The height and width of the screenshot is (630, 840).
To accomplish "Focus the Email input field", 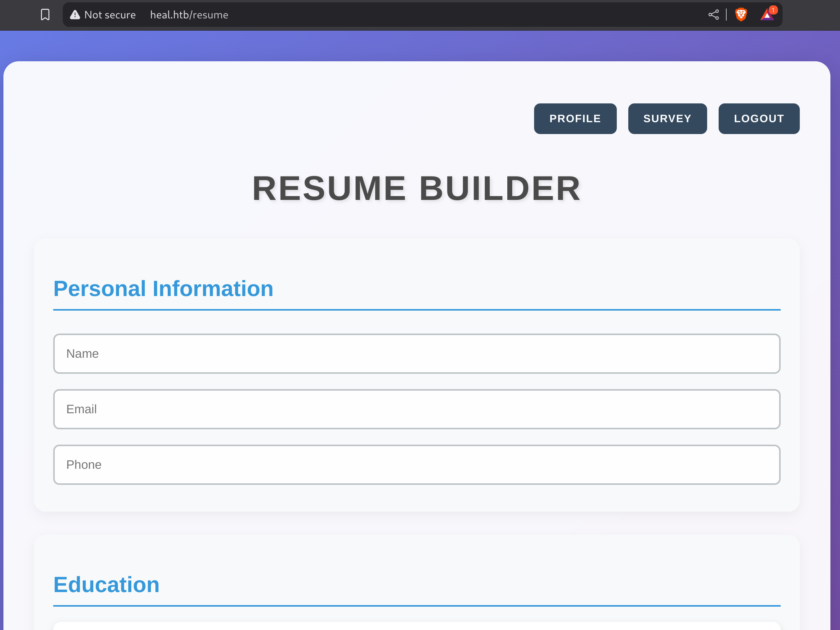I will tap(417, 409).
